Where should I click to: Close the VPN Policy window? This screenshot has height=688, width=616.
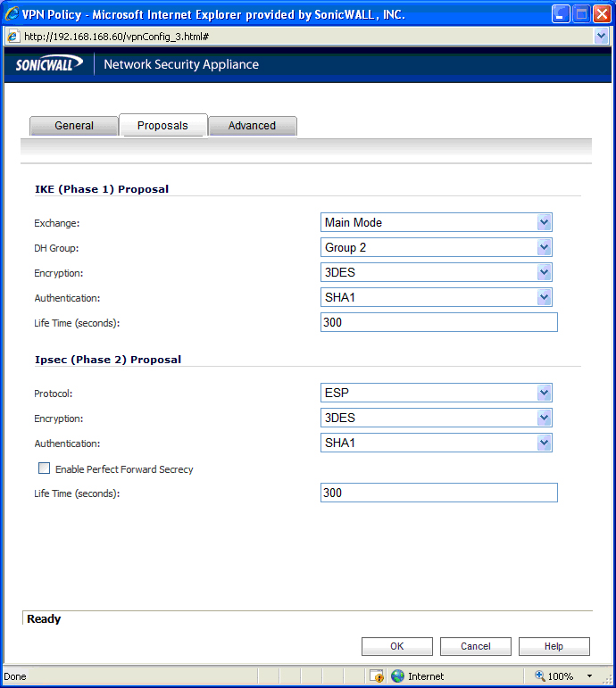tap(602, 14)
